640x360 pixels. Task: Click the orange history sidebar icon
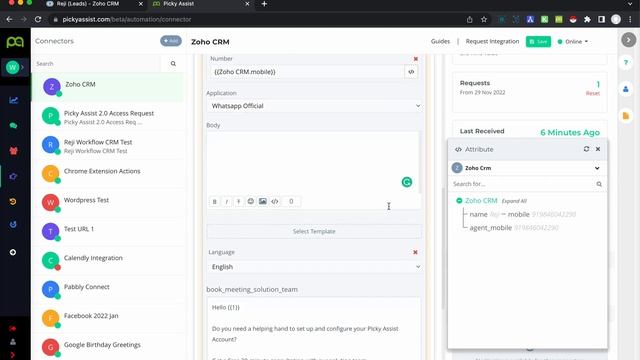(x=13, y=201)
